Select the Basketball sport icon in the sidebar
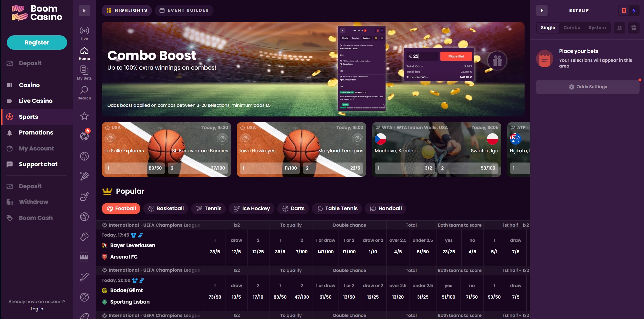Screen dimensions: 644x319 coord(84,156)
